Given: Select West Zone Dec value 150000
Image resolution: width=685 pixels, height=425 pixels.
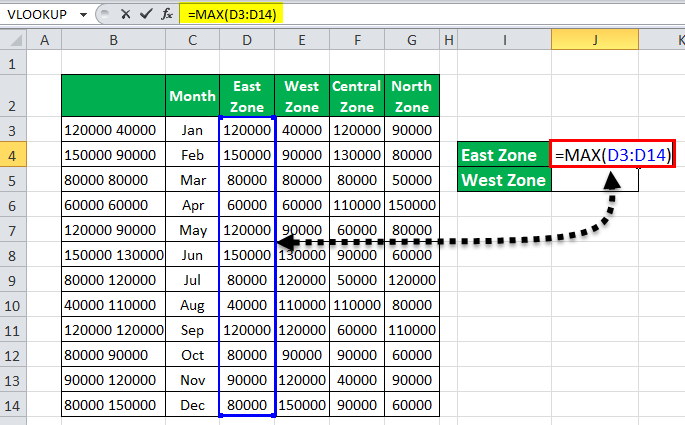Looking at the screenshot, I should [x=302, y=405].
